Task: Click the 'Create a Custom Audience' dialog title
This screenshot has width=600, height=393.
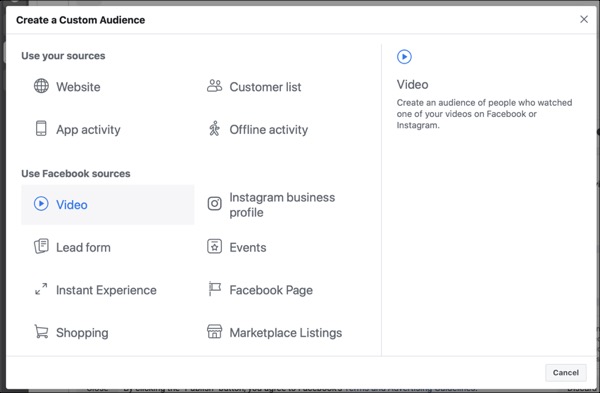Action: [x=80, y=20]
